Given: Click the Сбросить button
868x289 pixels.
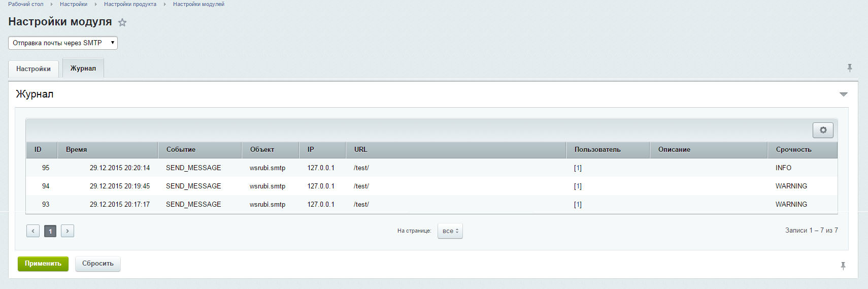Looking at the screenshot, I should (98, 264).
